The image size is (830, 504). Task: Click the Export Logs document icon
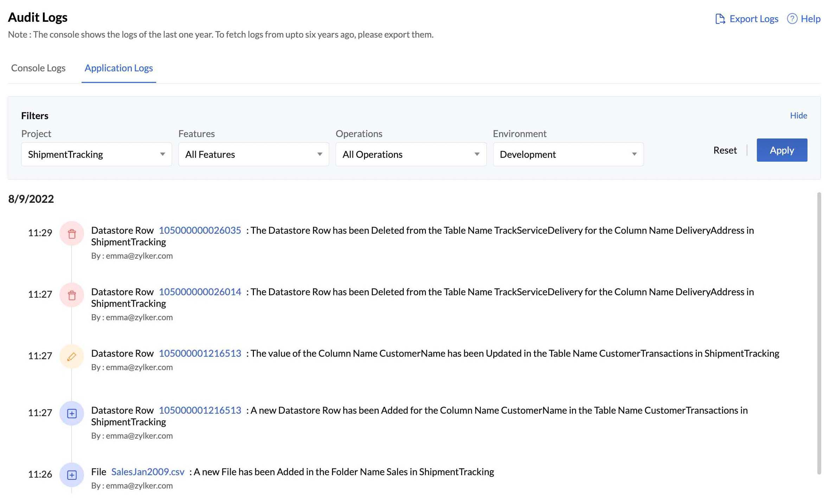click(x=720, y=19)
